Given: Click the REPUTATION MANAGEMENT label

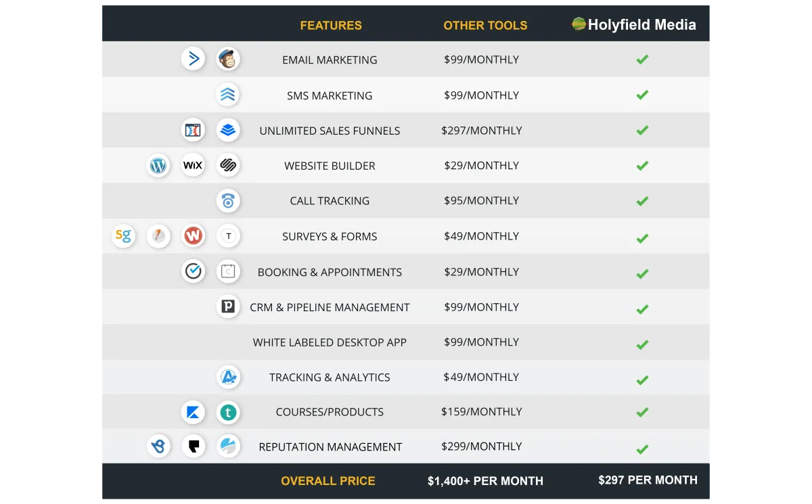Looking at the screenshot, I should (x=330, y=447).
